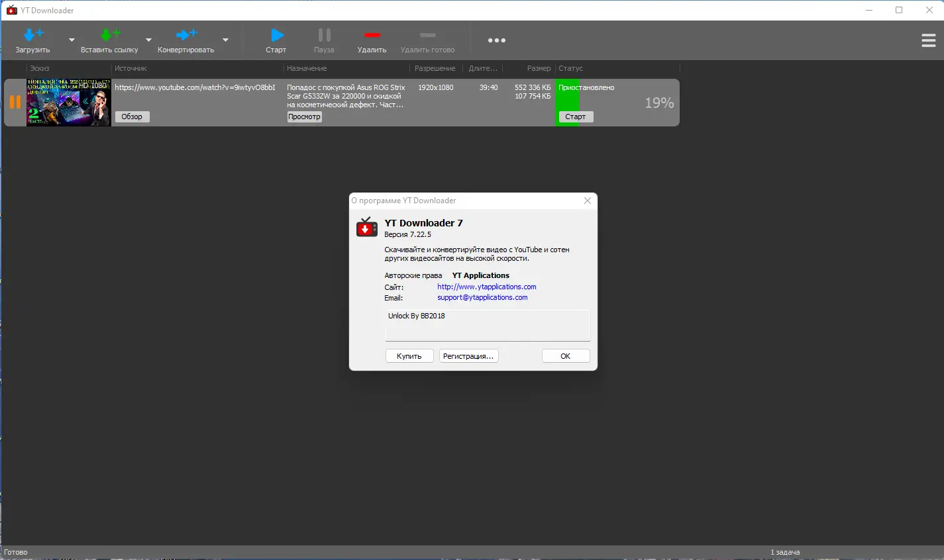Expand the Загрузить dropdown arrow
944x560 pixels.
click(72, 41)
